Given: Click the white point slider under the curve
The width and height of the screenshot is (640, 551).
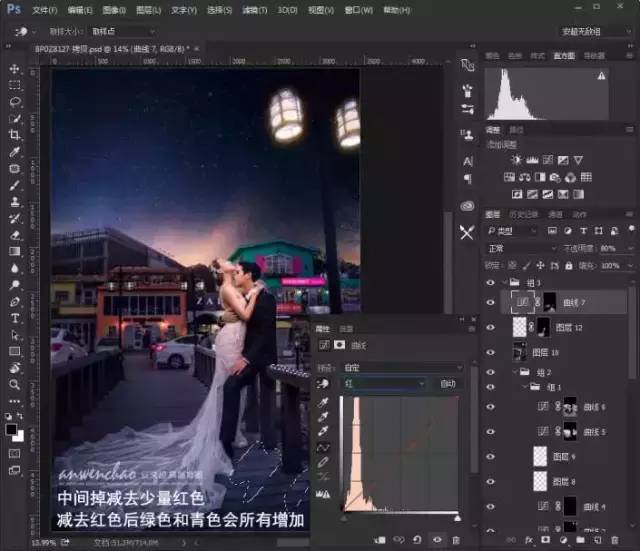Looking at the screenshot, I should pyautogui.click(x=458, y=518).
